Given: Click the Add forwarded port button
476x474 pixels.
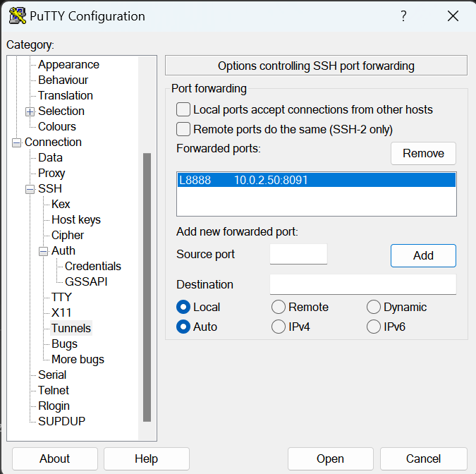Looking at the screenshot, I should click(x=423, y=255).
